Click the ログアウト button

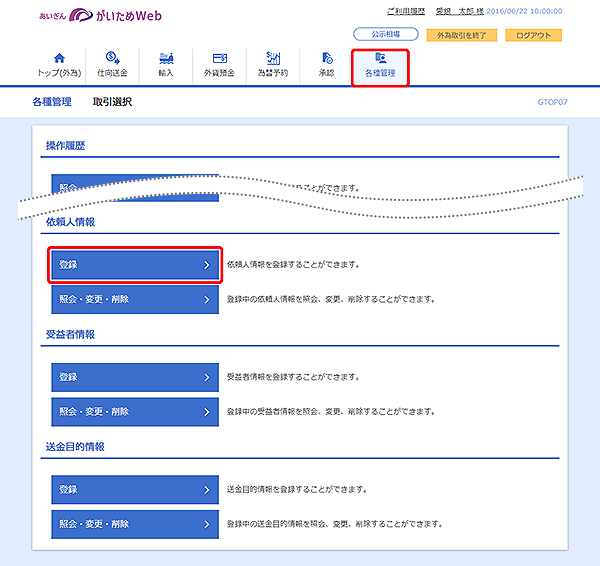pos(534,35)
